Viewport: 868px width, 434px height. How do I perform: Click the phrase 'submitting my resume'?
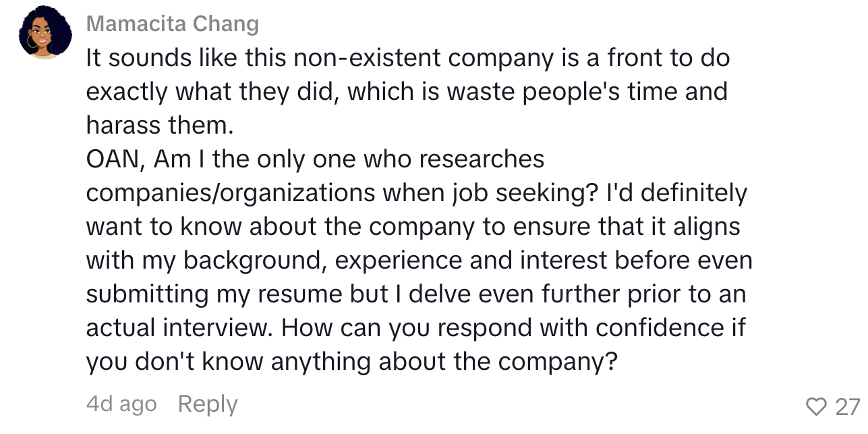237,295
